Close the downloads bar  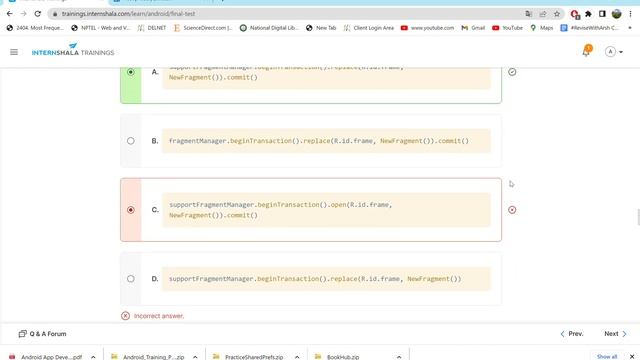pos(632,357)
